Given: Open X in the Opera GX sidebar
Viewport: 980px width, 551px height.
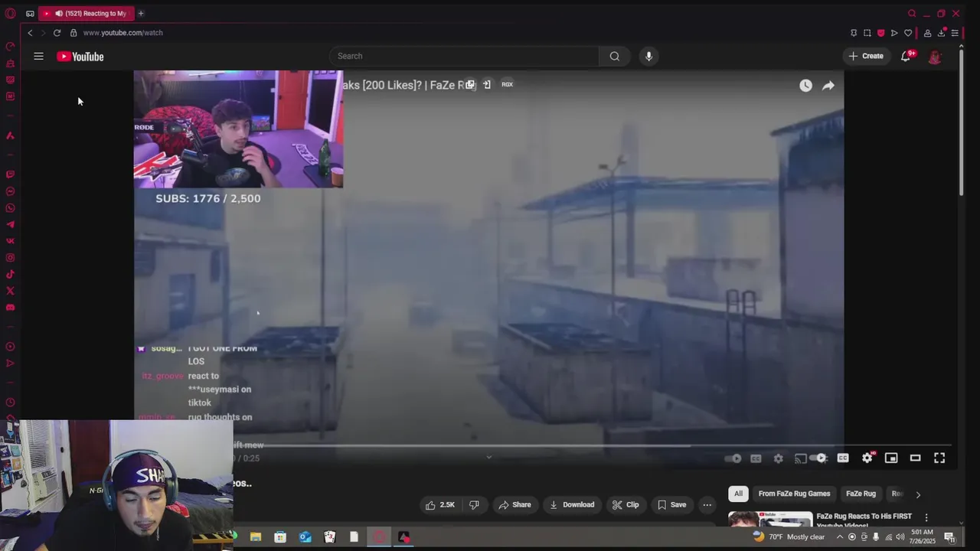Looking at the screenshot, I should (x=10, y=291).
